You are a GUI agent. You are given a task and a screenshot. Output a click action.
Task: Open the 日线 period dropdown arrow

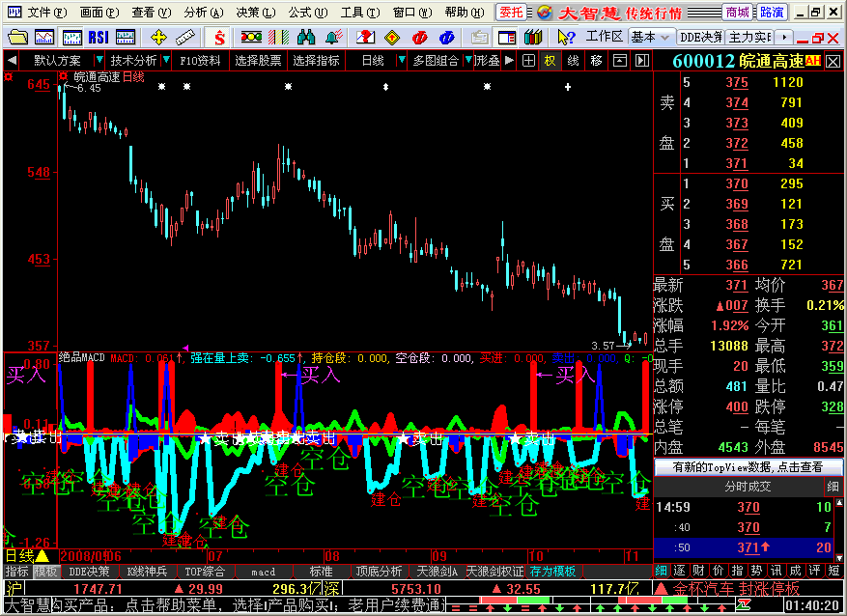tap(401, 60)
